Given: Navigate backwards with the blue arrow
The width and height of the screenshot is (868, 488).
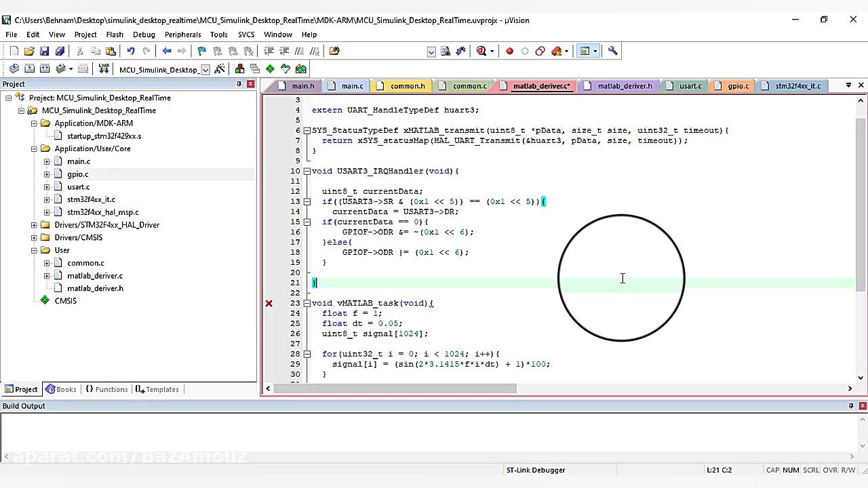Looking at the screenshot, I should (x=167, y=51).
